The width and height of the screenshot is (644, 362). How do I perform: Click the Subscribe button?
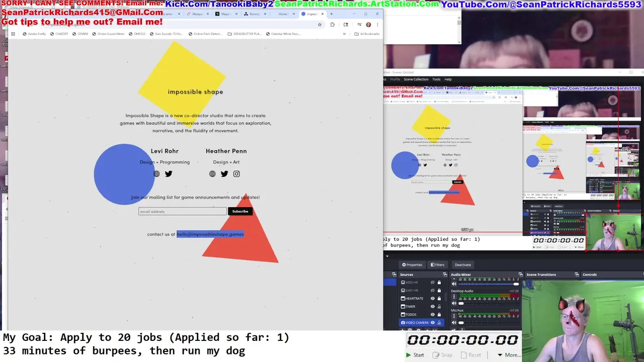pyautogui.click(x=240, y=211)
